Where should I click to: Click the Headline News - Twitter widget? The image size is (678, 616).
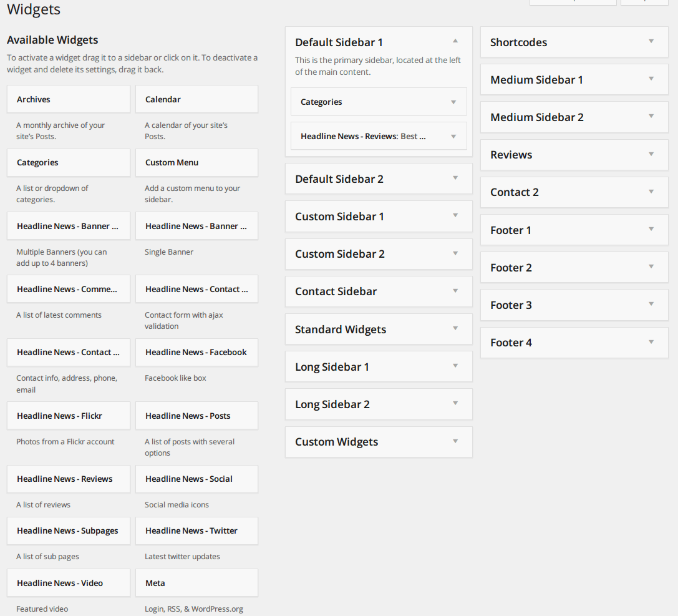(196, 530)
